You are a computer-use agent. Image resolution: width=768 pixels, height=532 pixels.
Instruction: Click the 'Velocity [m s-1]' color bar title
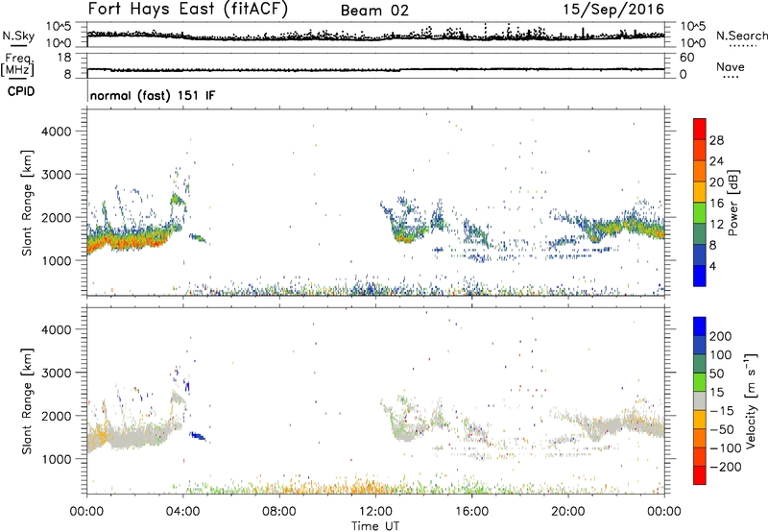[x=750, y=400]
